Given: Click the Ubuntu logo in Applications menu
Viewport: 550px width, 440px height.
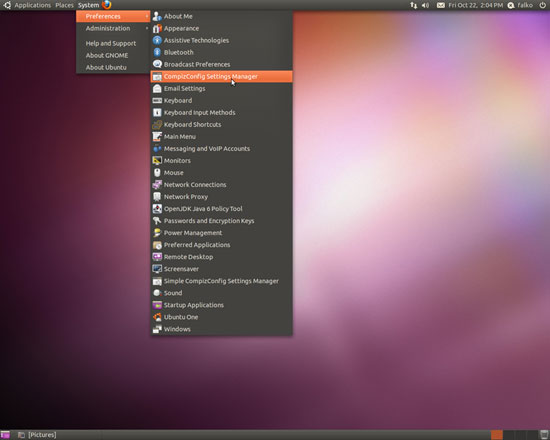Looking at the screenshot, I should [7, 5].
